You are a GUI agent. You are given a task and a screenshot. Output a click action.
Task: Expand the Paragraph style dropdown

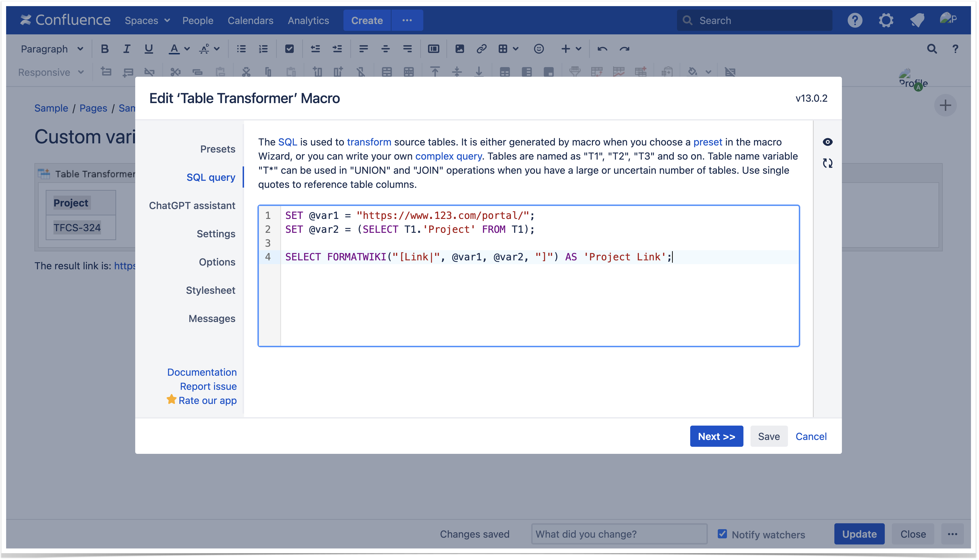(52, 49)
